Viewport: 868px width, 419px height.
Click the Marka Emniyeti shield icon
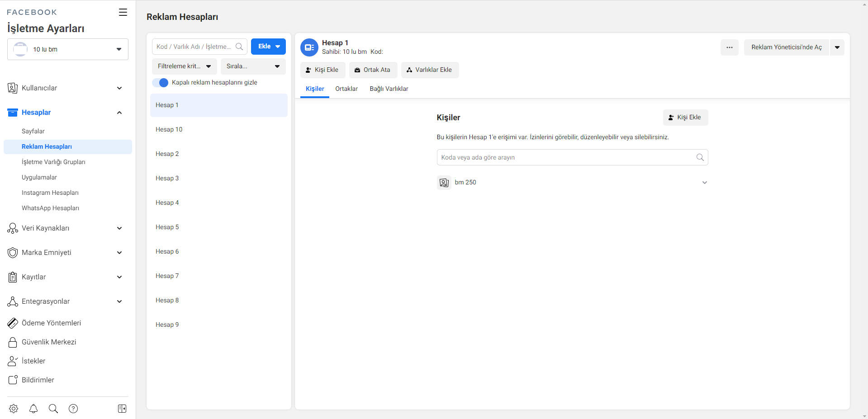(x=13, y=253)
